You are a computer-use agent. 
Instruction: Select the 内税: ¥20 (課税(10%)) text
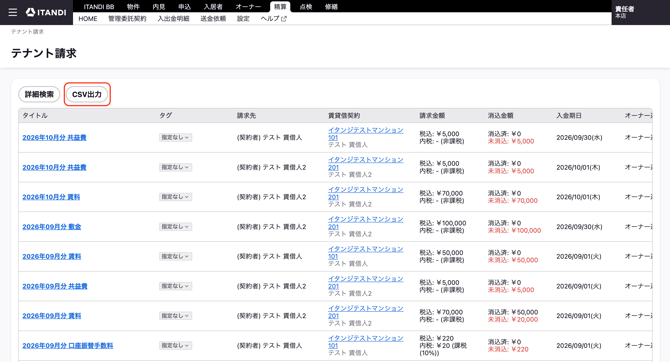pyautogui.click(x=443, y=349)
